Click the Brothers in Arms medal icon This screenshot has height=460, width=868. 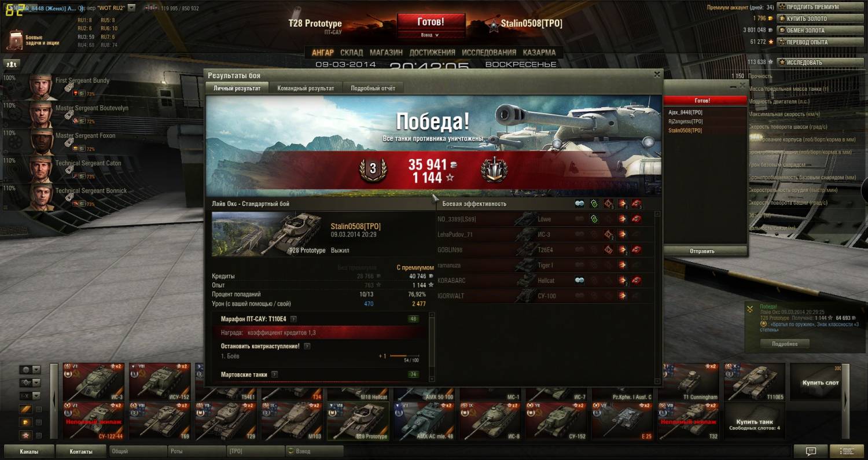494,170
